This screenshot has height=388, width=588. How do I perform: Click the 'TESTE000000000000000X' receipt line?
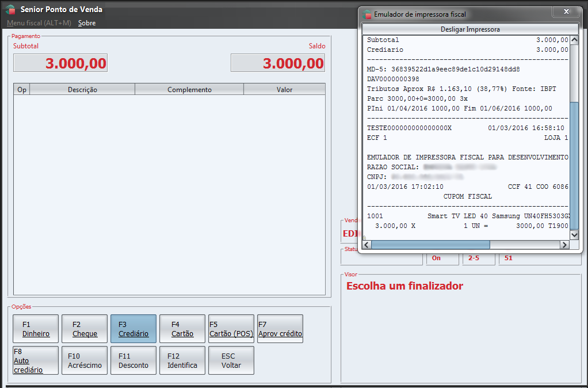point(466,128)
